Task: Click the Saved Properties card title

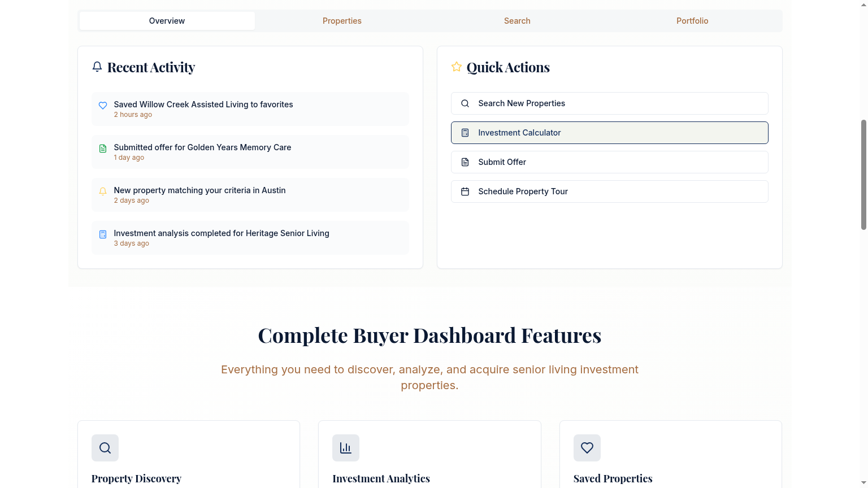Action: (x=613, y=478)
